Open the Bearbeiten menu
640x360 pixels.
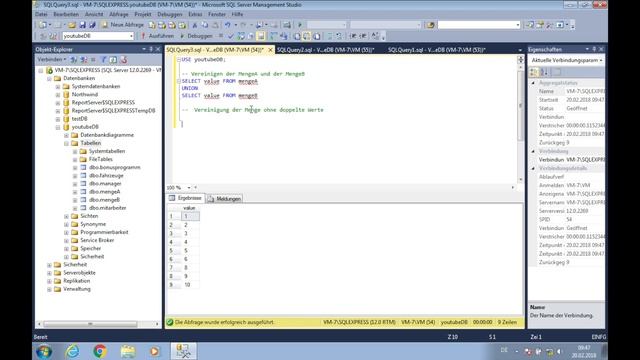click(66, 14)
